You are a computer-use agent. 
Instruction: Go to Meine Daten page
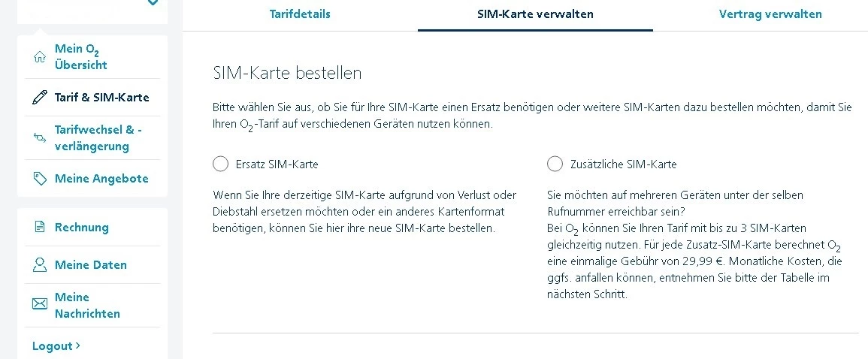tap(91, 265)
